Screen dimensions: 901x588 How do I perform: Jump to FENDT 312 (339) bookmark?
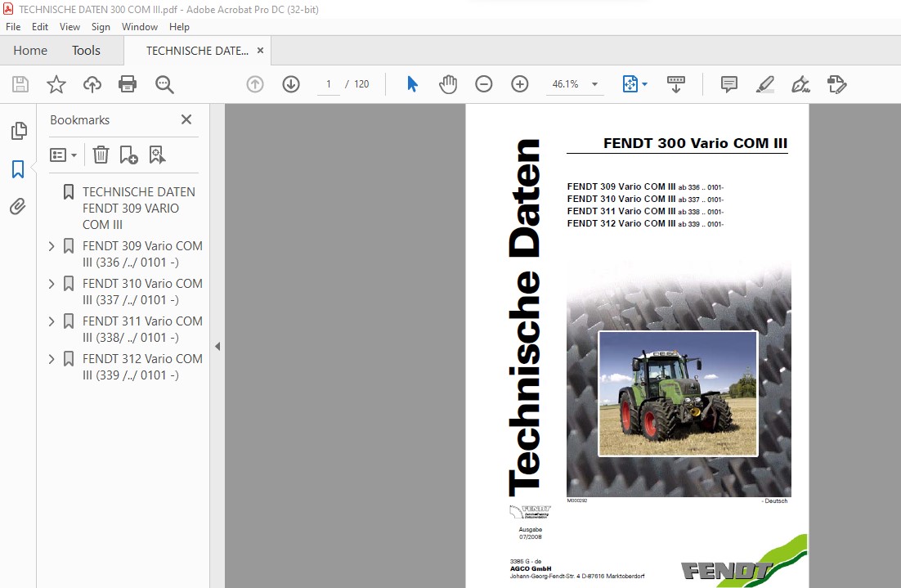(x=142, y=366)
